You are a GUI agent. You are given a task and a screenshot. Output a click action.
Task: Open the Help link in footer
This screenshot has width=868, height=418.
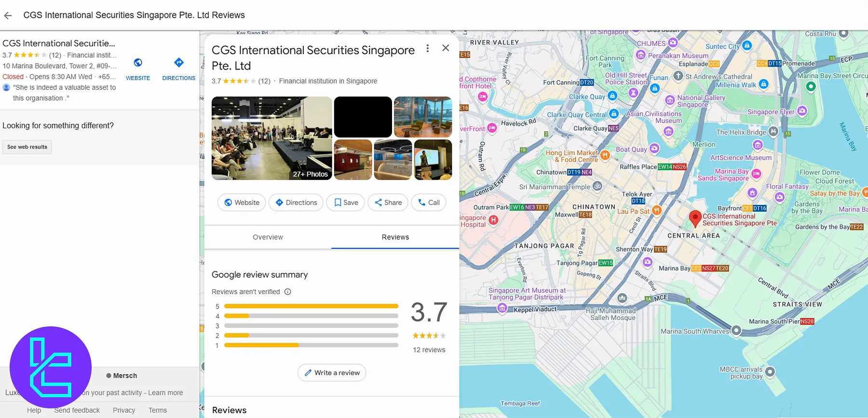[x=34, y=410]
